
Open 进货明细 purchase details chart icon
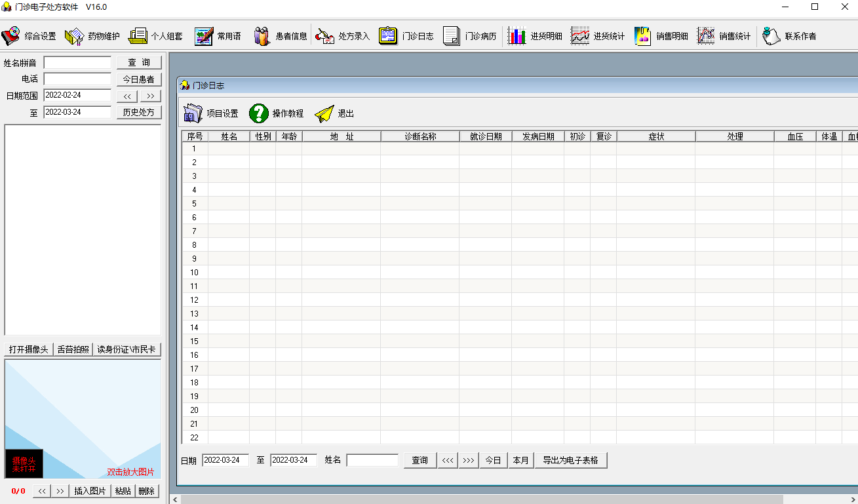click(517, 36)
